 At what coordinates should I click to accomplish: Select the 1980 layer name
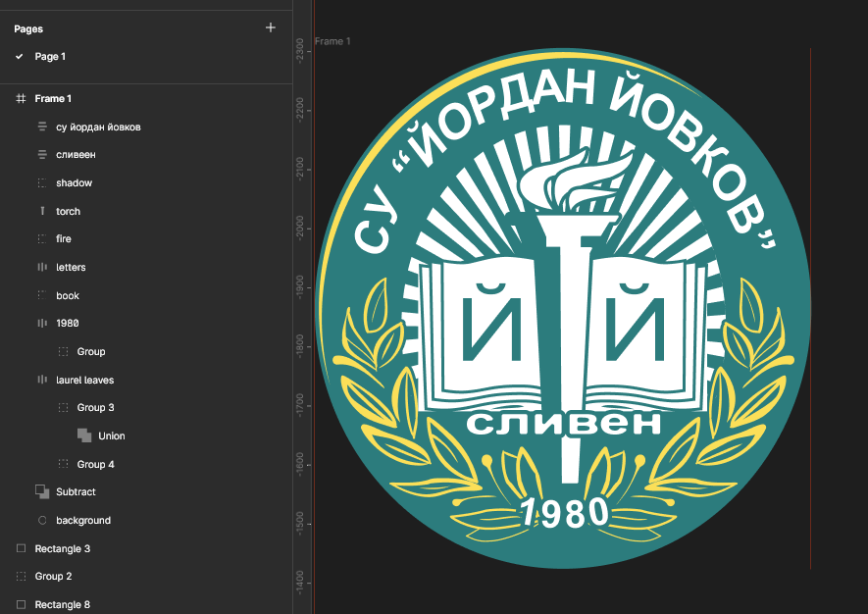pyautogui.click(x=68, y=323)
